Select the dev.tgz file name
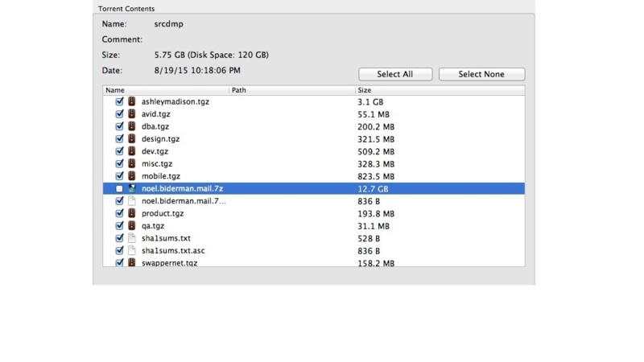Image resolution: width=644 pixels, height=362 pixels. tap(155, 151)
